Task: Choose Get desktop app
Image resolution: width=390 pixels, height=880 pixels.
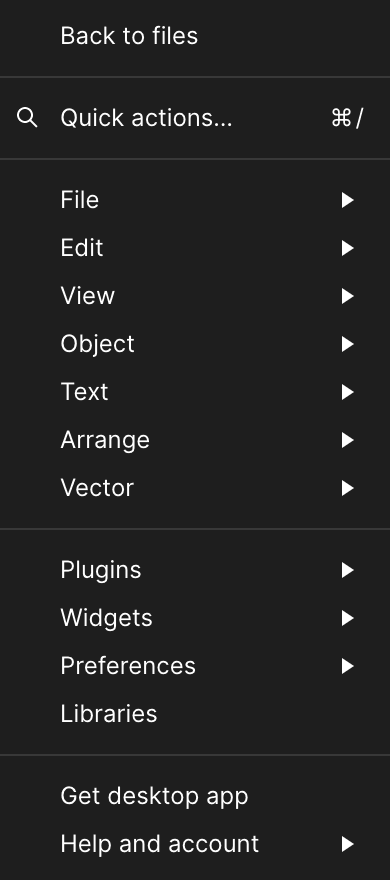Action: (x=195, y=796)
